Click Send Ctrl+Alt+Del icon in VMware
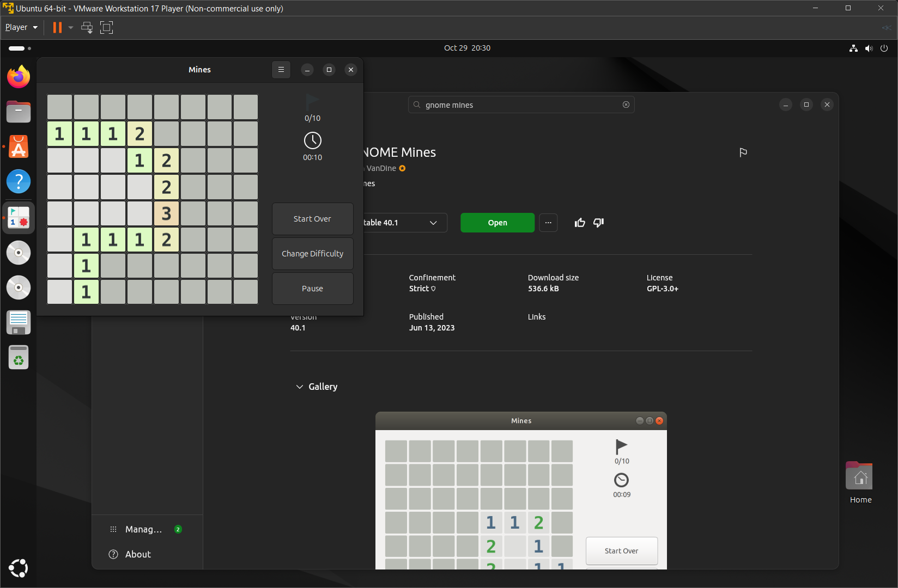898x588 pixels. 87,27
